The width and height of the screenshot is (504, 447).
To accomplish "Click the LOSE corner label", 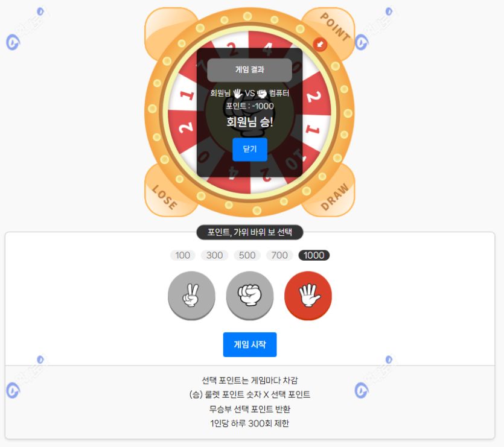I will click(164, 197).
